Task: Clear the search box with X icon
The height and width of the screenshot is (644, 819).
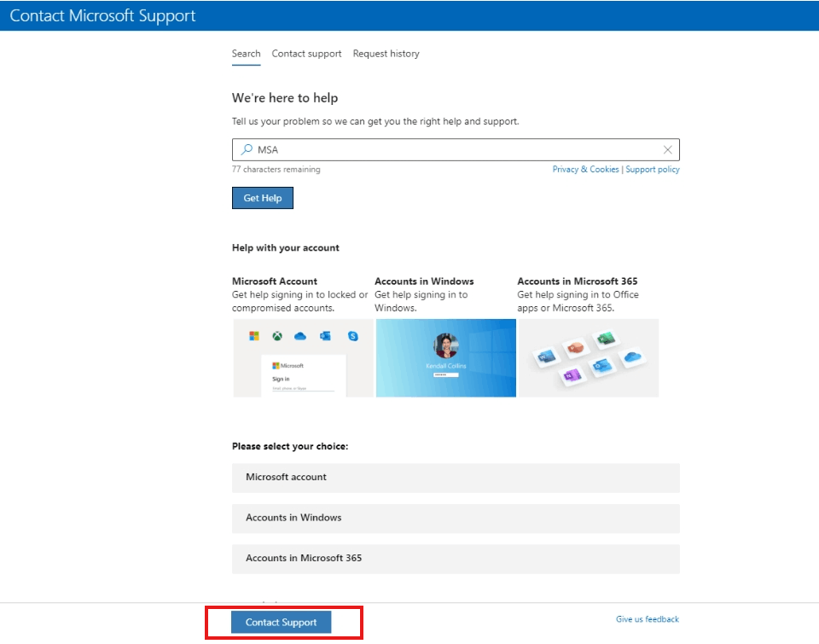Action: tap(667, 150)
